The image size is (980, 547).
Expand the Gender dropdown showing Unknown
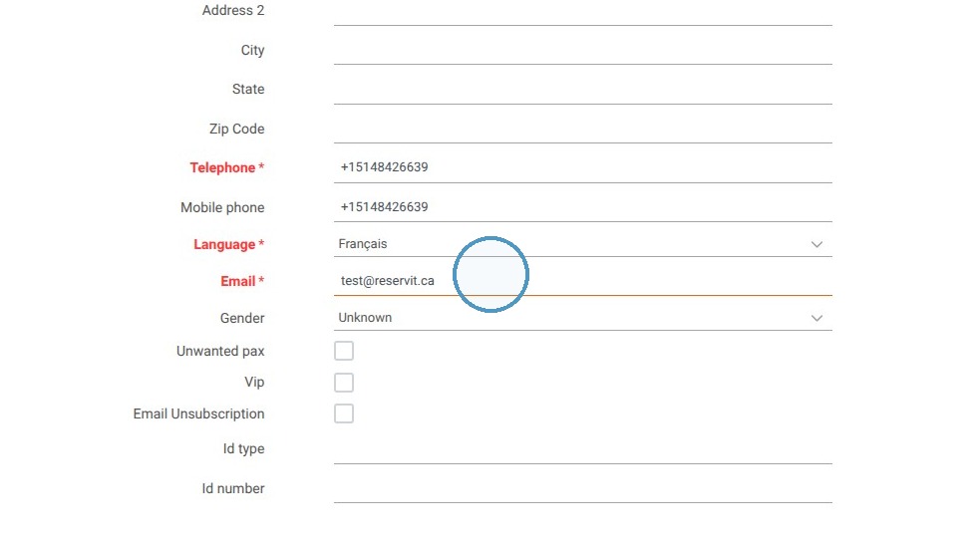click(582, 318)
